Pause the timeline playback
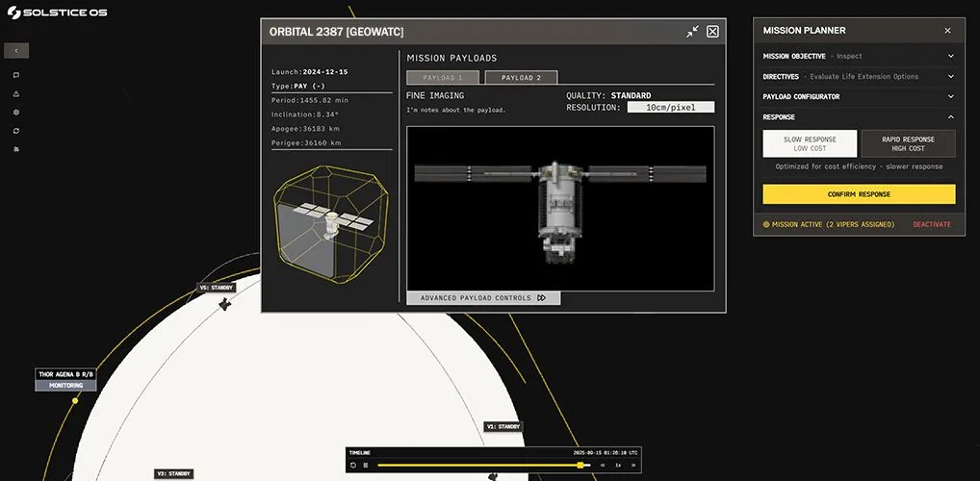This screenshot has height=481, width=980. click(x=366, y=465)
